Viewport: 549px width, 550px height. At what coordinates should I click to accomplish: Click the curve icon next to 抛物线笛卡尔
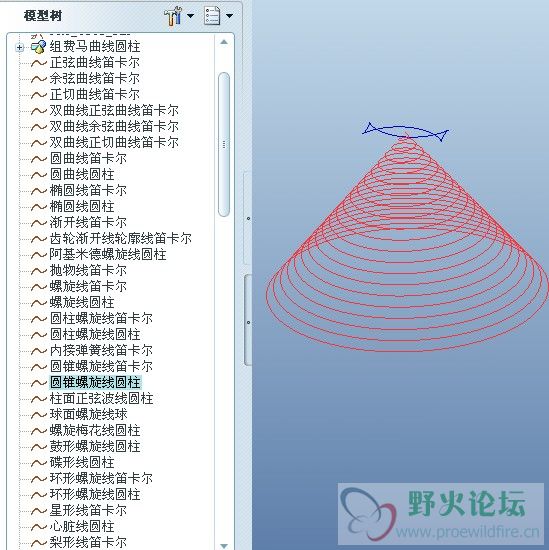click(x=39, y=271)
